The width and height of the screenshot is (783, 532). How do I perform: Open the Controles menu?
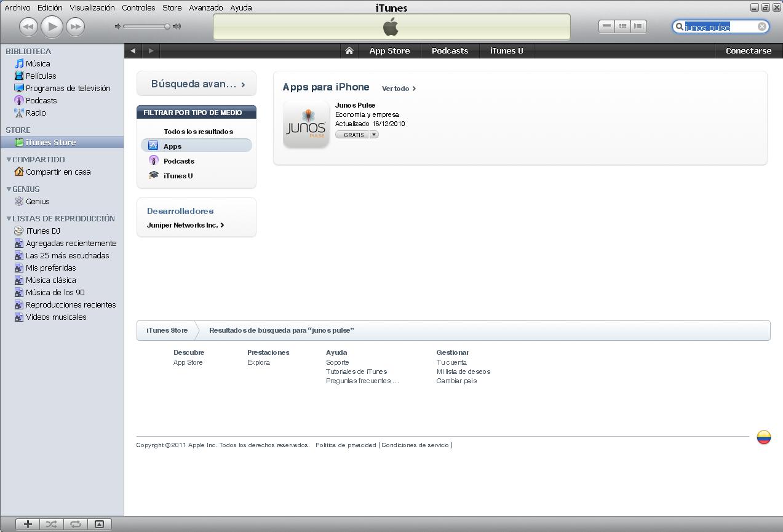(138, 7)
